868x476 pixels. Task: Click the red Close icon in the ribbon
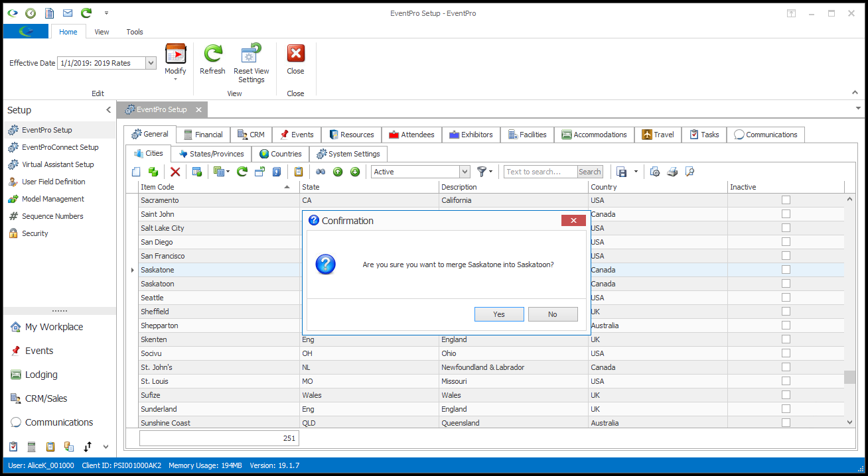pos(295,54)
